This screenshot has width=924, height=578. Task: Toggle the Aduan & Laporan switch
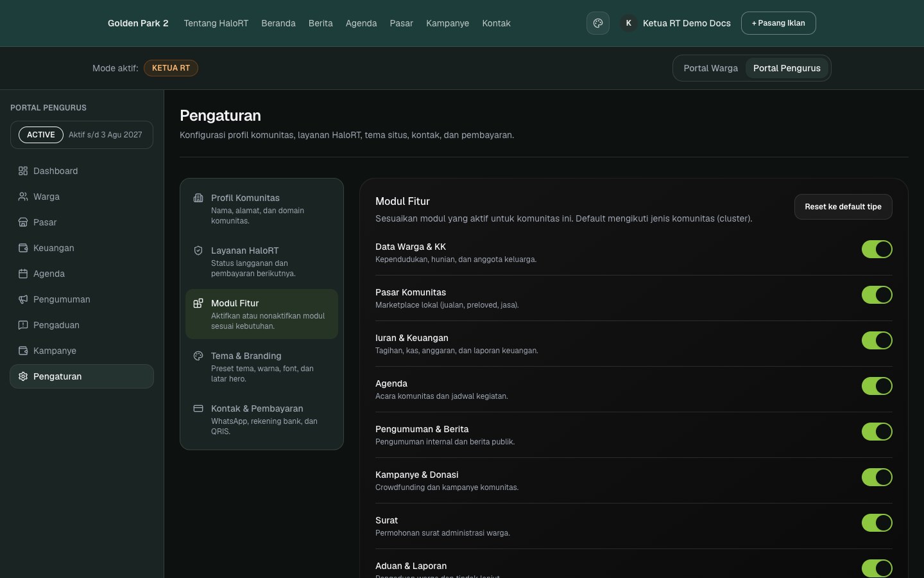(x=877, y=568)
